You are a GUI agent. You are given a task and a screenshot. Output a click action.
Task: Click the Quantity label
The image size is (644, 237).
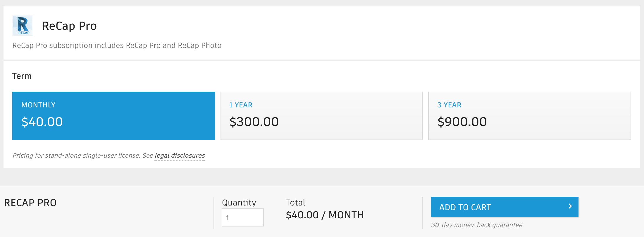(x=239, y=203)
